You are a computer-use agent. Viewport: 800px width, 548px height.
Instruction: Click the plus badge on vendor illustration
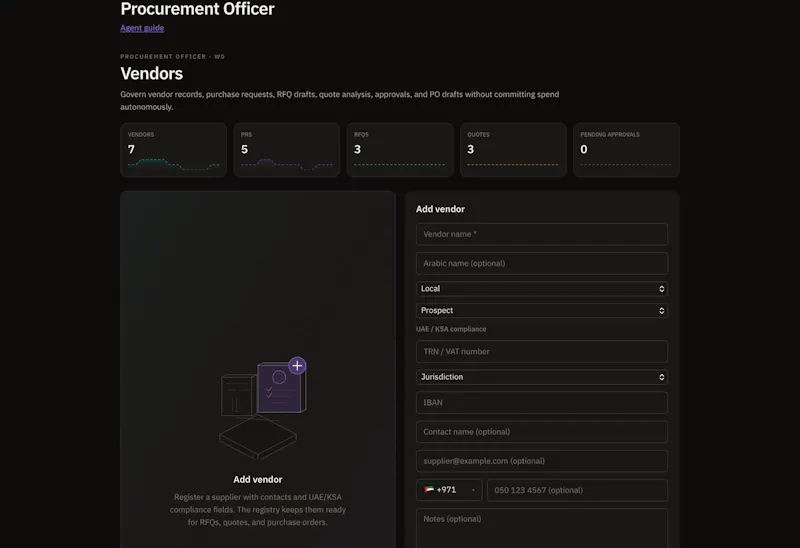tap(297, 365)
